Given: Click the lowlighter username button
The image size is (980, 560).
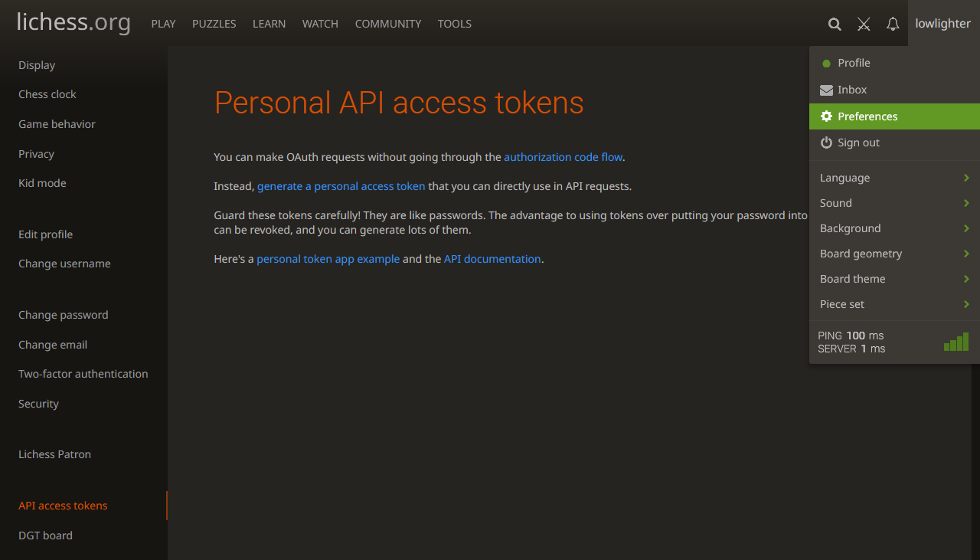Looking at the screenshot, I should (x=942, y=24).
